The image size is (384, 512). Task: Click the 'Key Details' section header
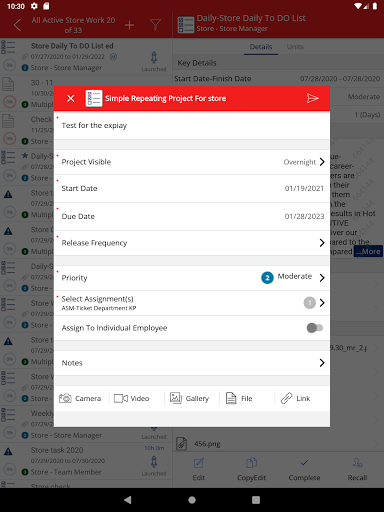[278, 63]
